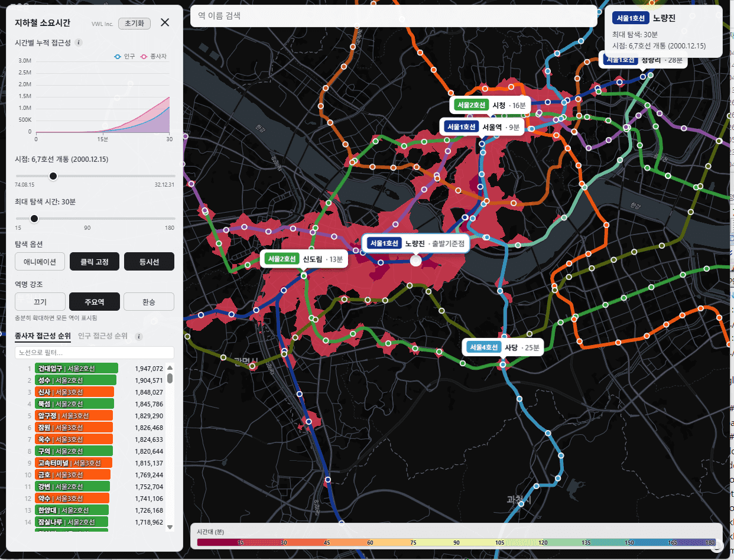The width and height of the screenshot is (734, 560).
Task: Select 끄기 for station name emphasis
Action: [40, 301]
